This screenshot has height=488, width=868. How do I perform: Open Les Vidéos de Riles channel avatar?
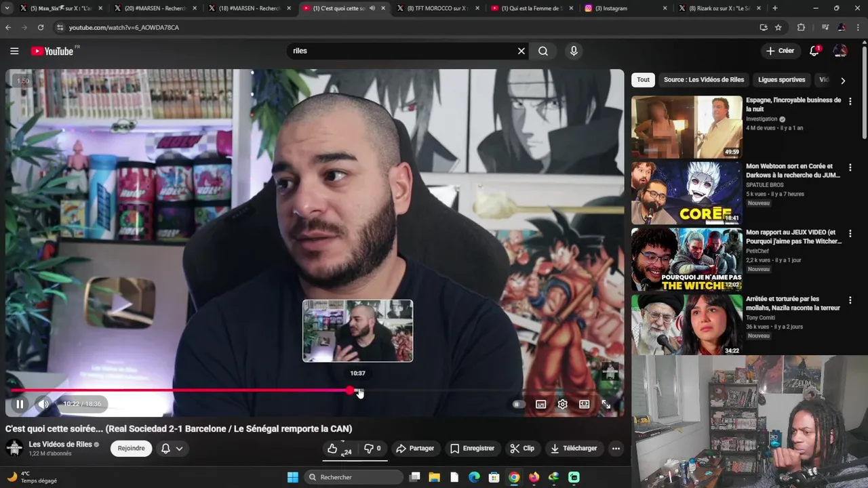coord(14,448)
